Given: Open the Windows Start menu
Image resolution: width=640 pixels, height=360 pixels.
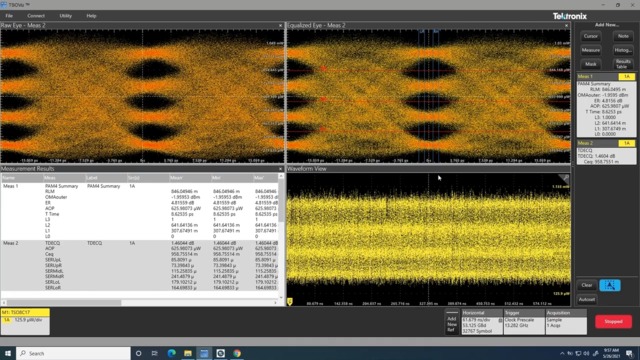Looking at the screenshot, I should (8, 353).
